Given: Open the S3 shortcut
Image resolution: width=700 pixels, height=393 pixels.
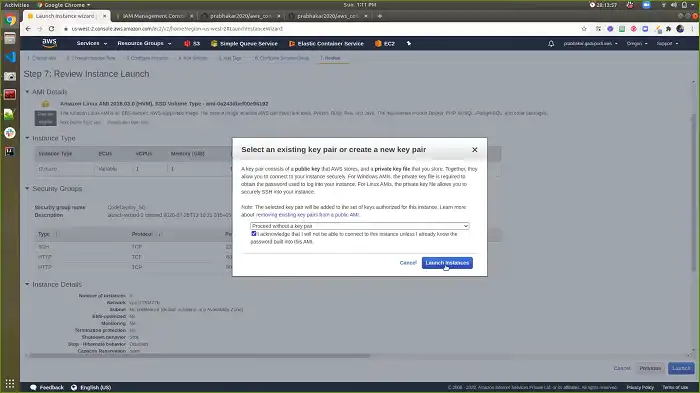Looking at the screenshot, I should coord(192,43).
